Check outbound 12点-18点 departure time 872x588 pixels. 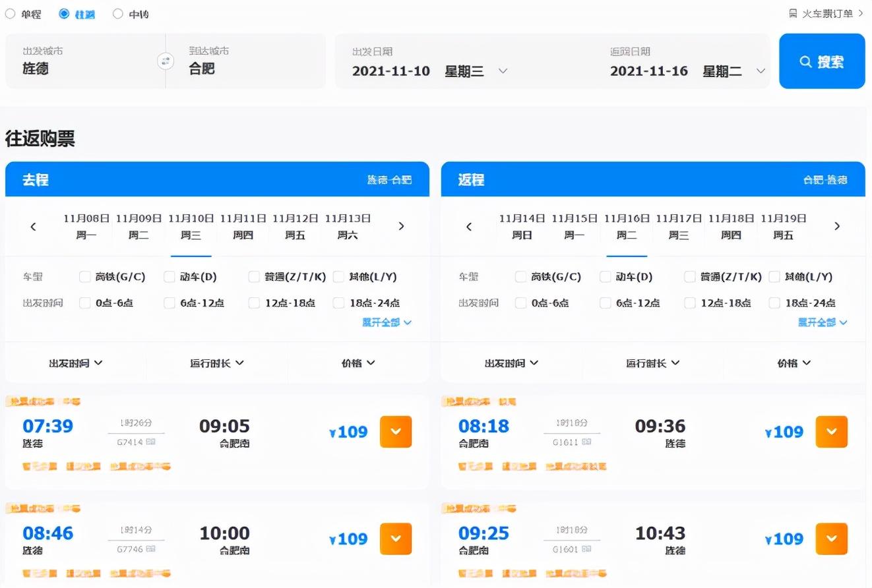254,303
